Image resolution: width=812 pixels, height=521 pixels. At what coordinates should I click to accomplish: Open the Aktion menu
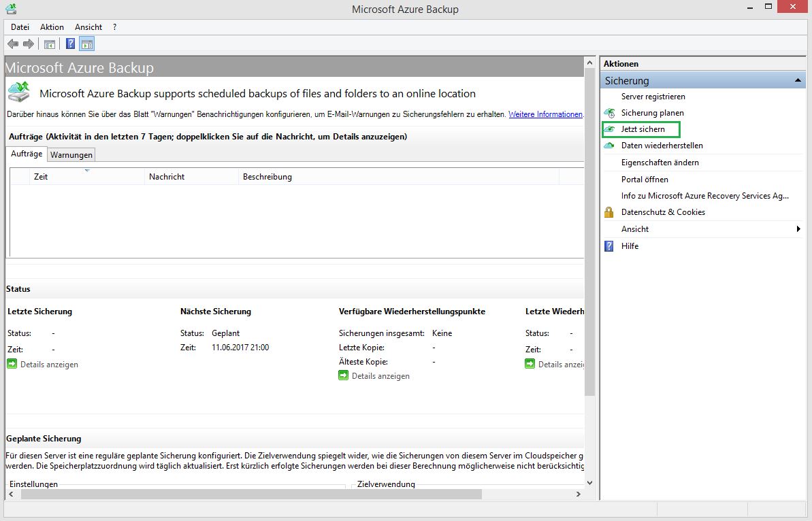[52, 27]
